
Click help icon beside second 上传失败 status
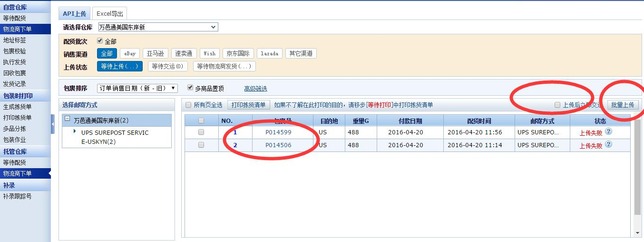[608, 145]
